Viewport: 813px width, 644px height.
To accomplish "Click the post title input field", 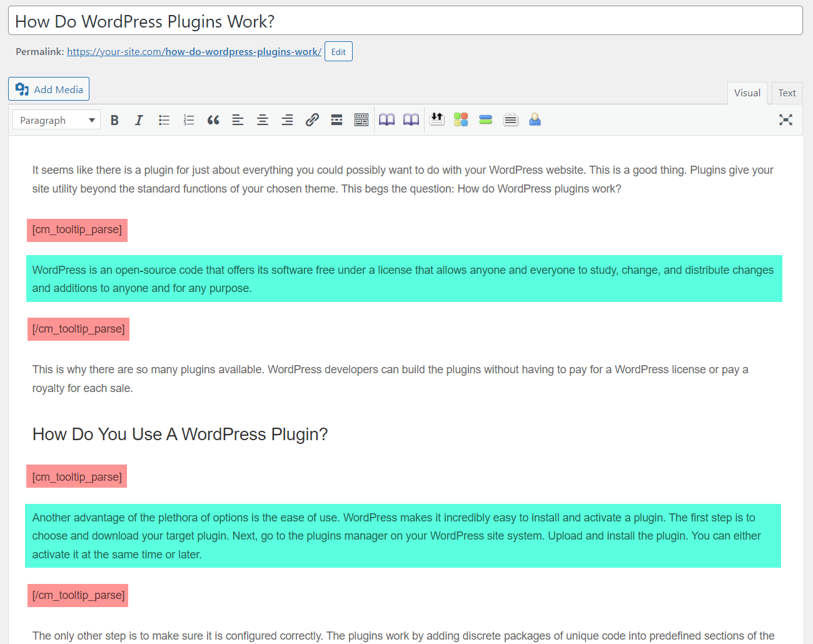I will click(x=405, y=21).
